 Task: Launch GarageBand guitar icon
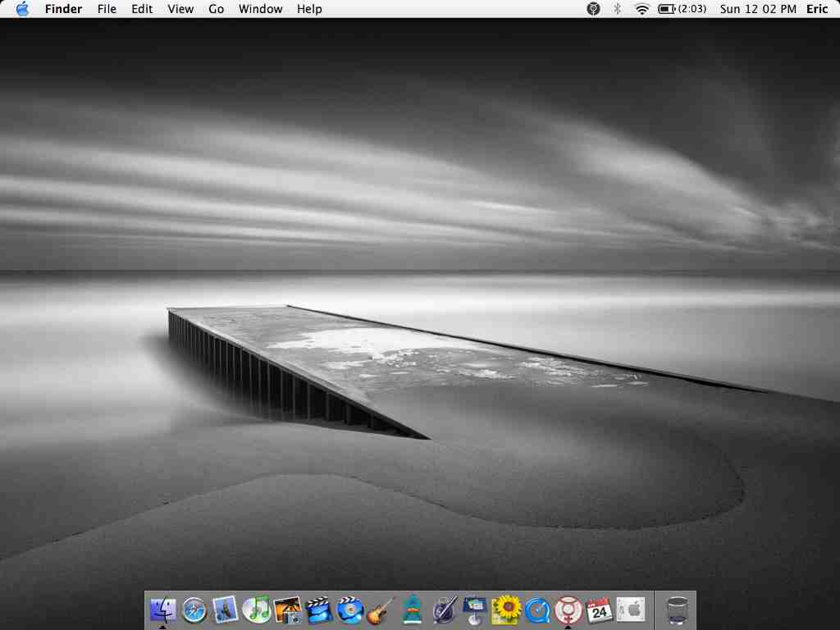pos(381,610)
